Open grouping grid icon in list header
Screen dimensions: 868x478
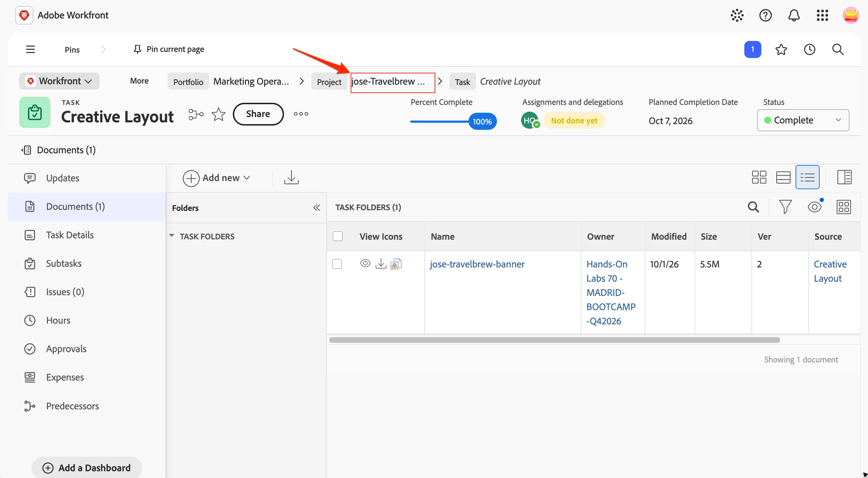coord(843,207)
